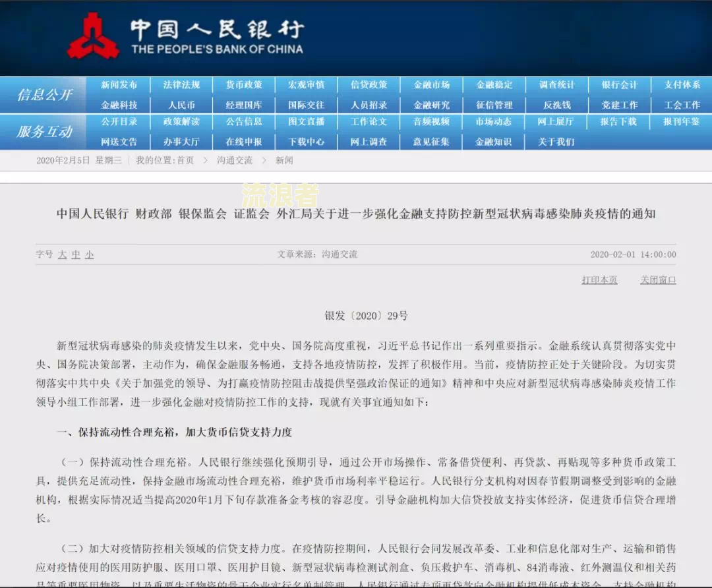The height and width of the screenshot is (588, 712).
Task: Visit the 音频视频 page
Action: tap(431, 122)
